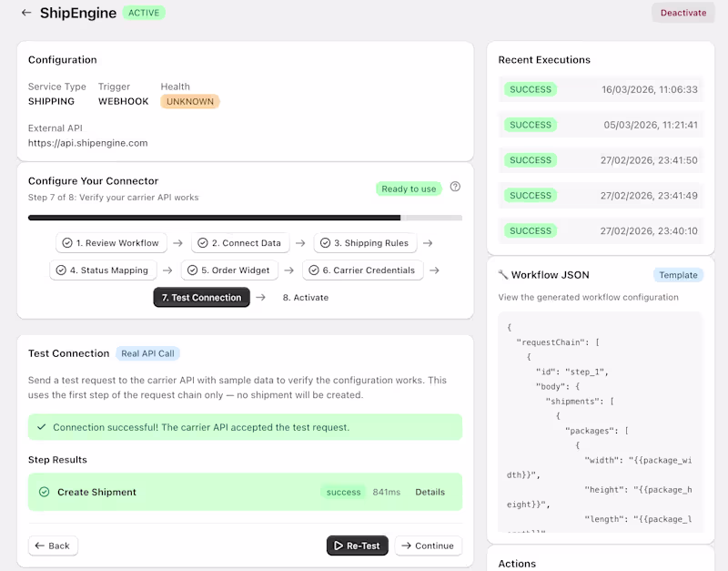This screenshot has height=571, width=728.
Task: Jump to step 8 Activate
Action: [x=306, y=298]
